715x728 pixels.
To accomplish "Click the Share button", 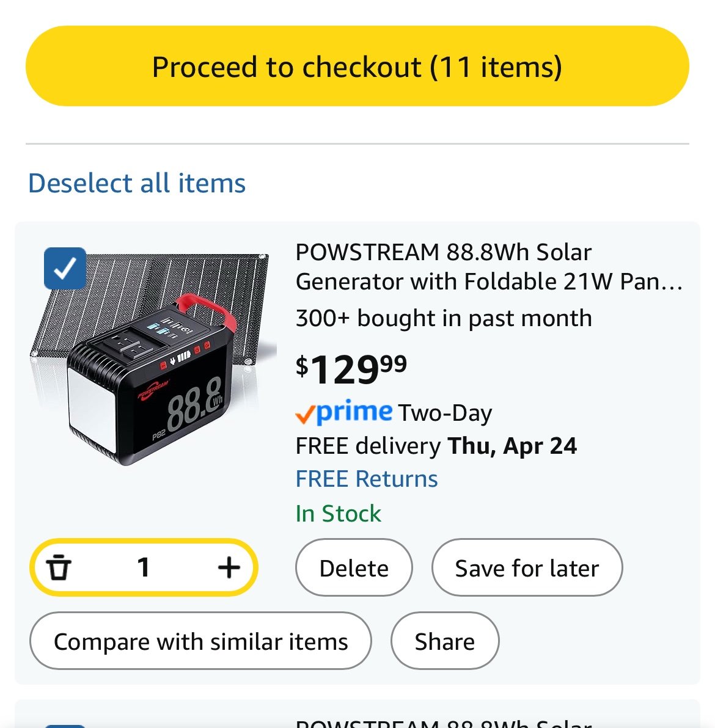I will (x=445, y=641).
